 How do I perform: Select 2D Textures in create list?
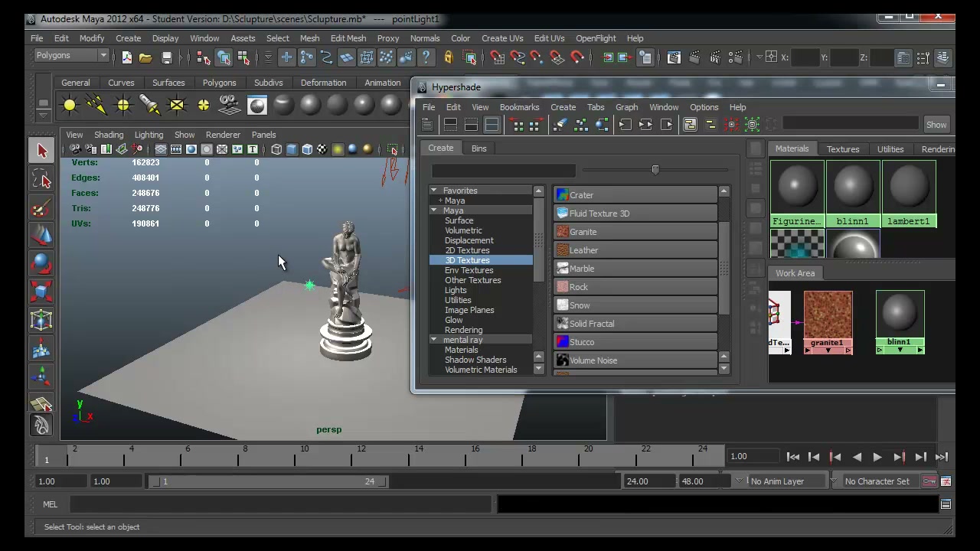[x=467, y=250]
